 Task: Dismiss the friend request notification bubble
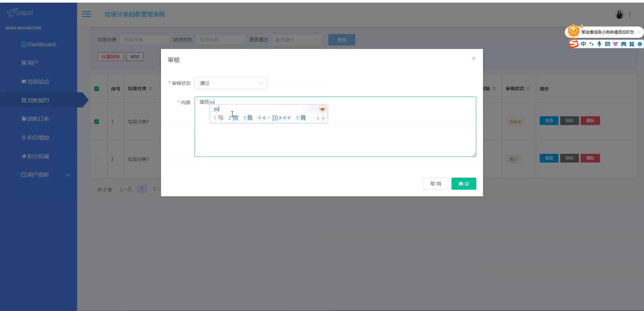[639, 32]
